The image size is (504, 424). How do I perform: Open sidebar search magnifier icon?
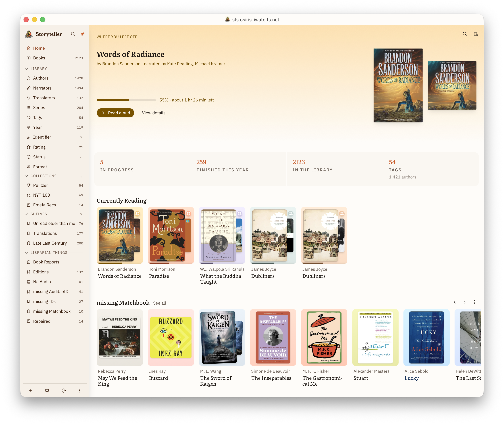[x=73, y=34]
